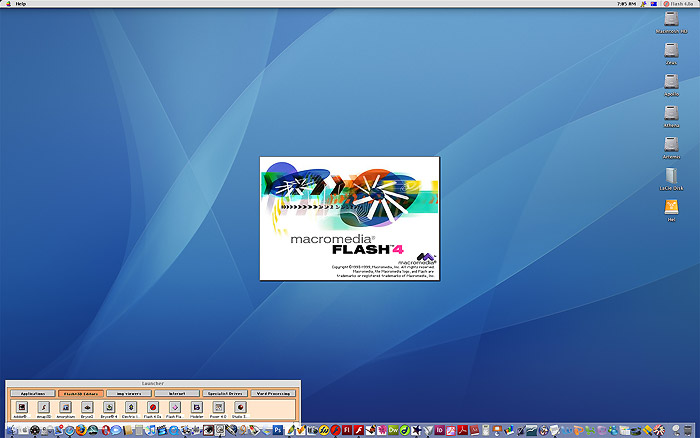Dismiss the Macromedia Flash 4 splash screen

[x=350, y=218]
